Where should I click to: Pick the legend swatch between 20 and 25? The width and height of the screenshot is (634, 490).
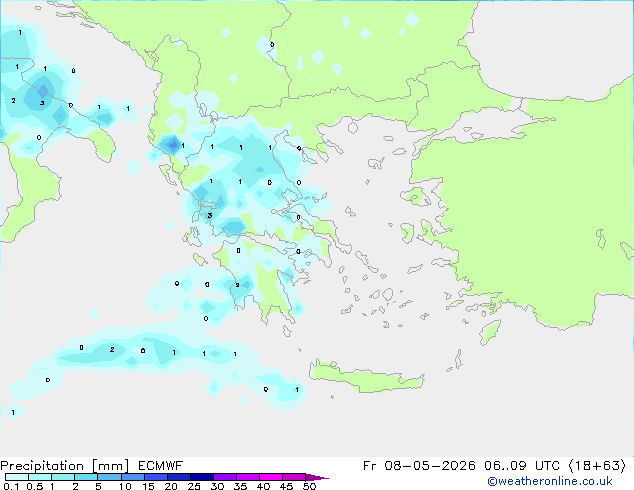178,477
